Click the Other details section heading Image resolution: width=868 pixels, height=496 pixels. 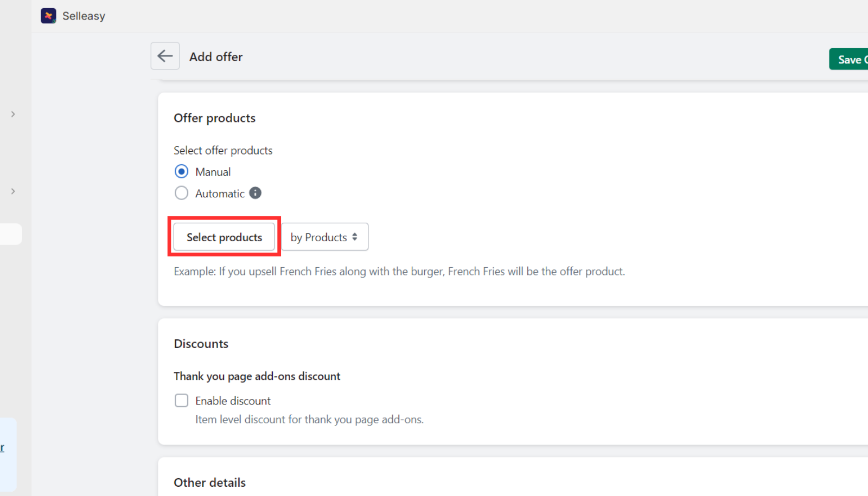coord(209,482)
